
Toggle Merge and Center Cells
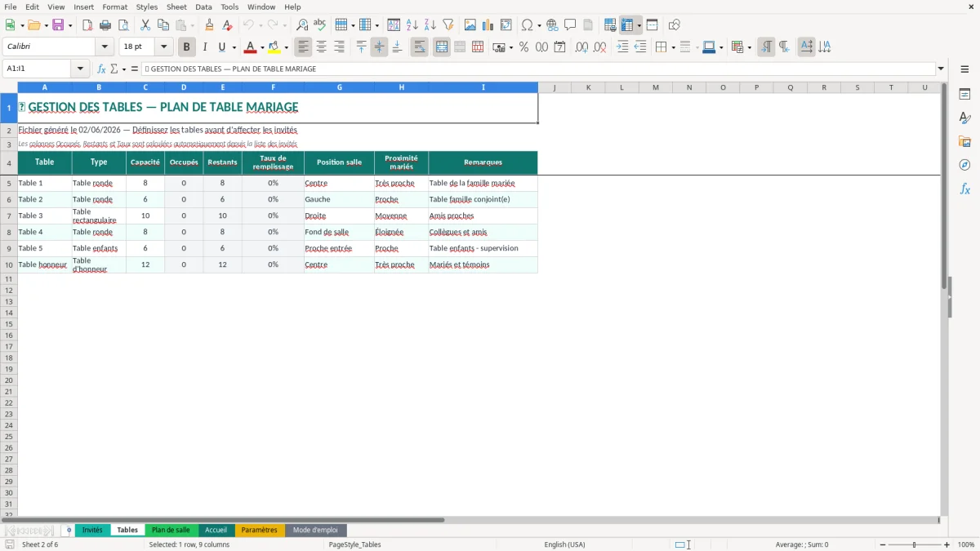click(x=442, y=47)
